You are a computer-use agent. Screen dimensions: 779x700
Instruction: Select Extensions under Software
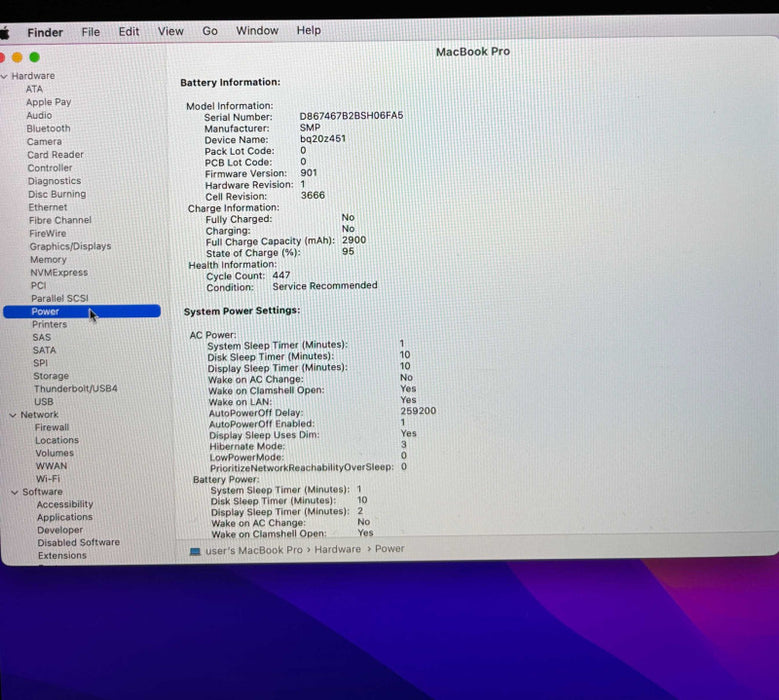(62, 555)
